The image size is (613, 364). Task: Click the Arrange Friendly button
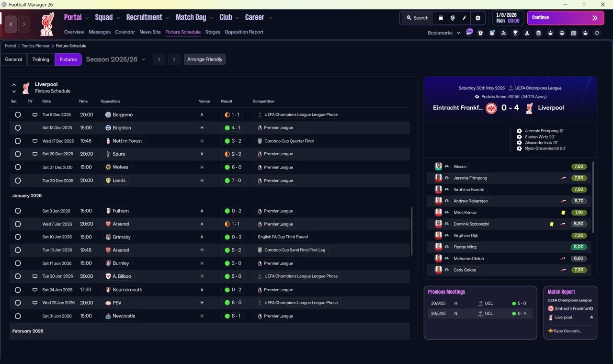(204, 59)
